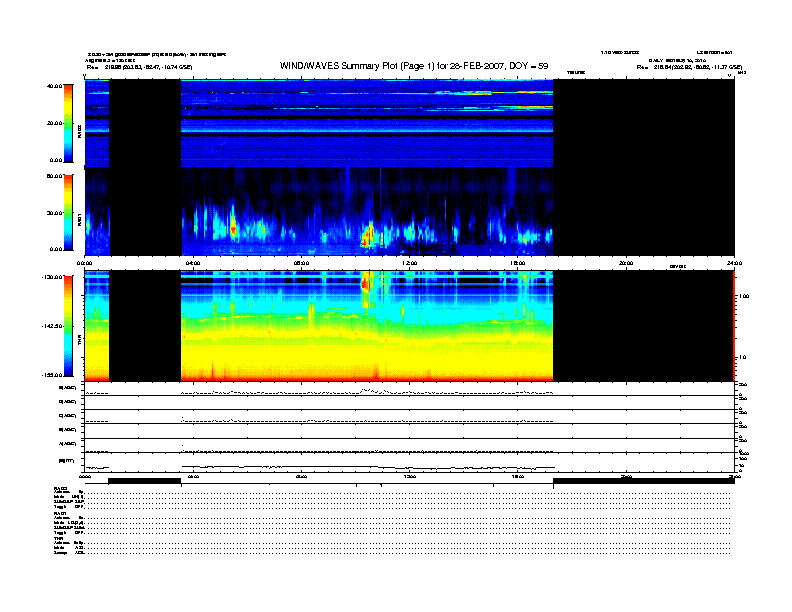Click the -155.00 label on third color scale
792x612 pixels.
coord(52,375)
